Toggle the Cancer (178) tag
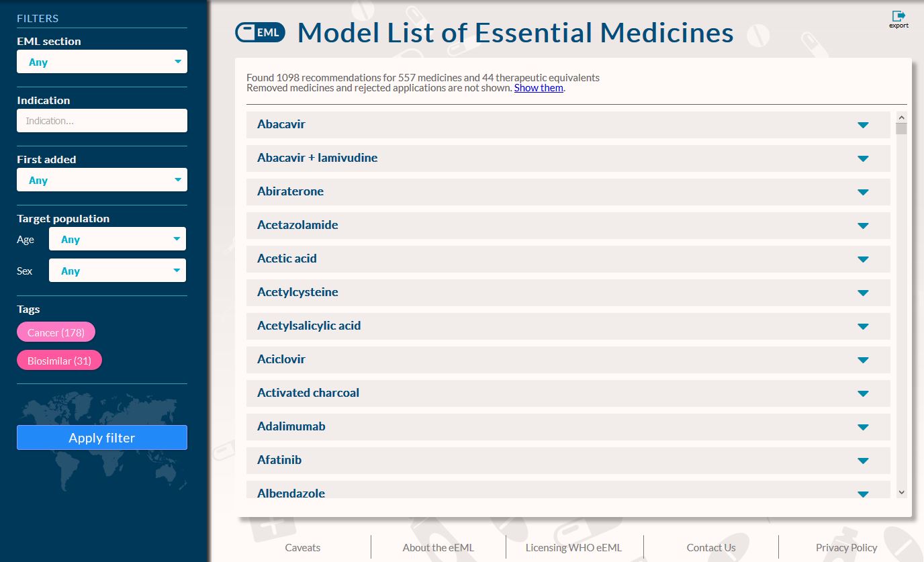This screenshot has width=924, height=562. pyautogui.click(x=56, y=332)
